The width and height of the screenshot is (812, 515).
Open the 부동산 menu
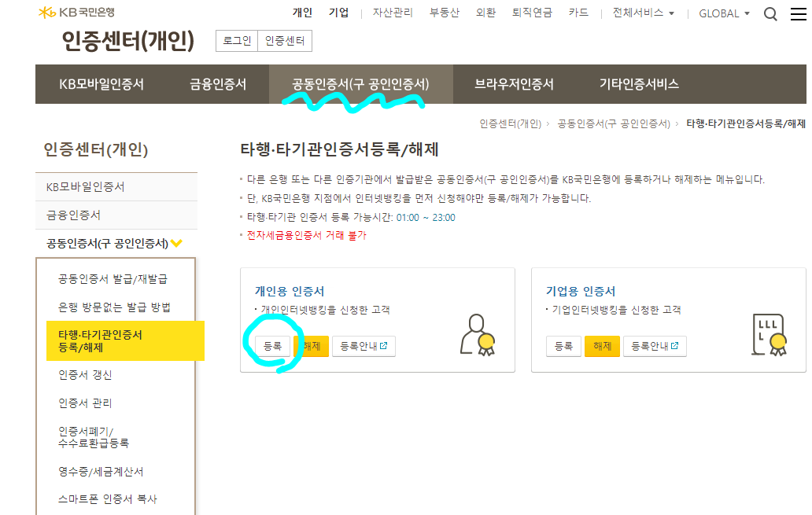pyautogui.click(x=444, y=13)
